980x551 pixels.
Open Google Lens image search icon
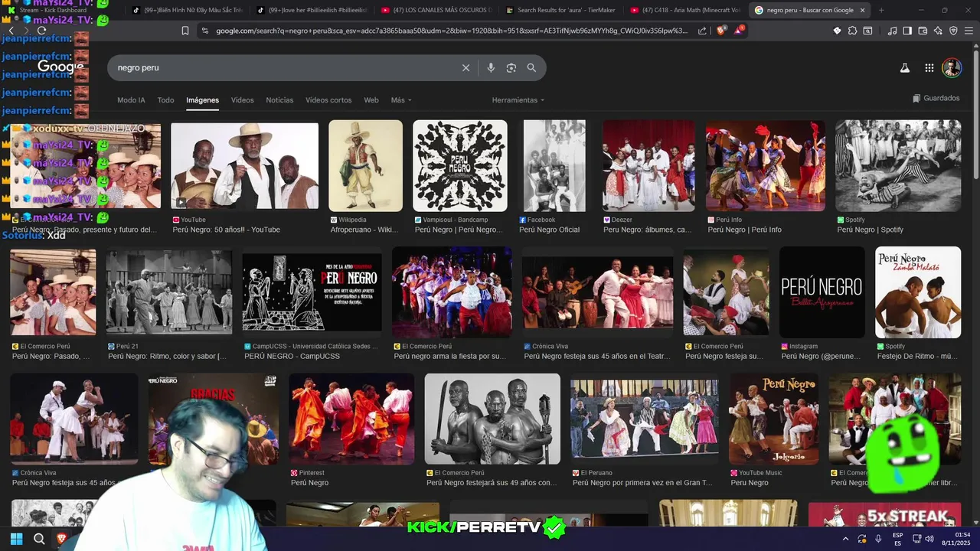tap(511, 67)
